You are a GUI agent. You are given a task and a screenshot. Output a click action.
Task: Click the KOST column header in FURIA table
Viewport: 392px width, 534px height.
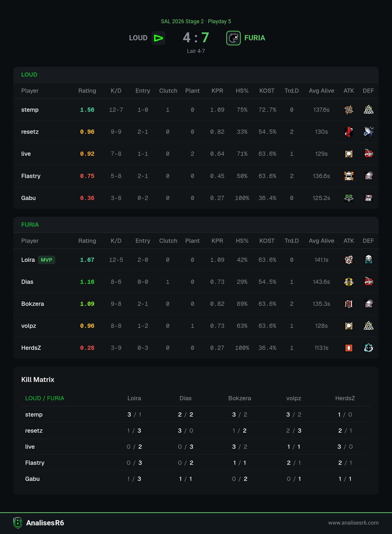[267, 241]
